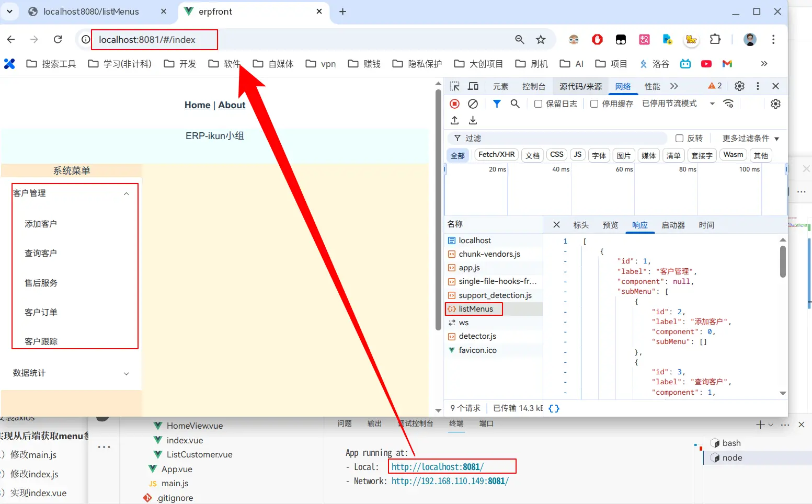Open the 预览 request tab
Screen dimensions: 812x504
(610, 225)
